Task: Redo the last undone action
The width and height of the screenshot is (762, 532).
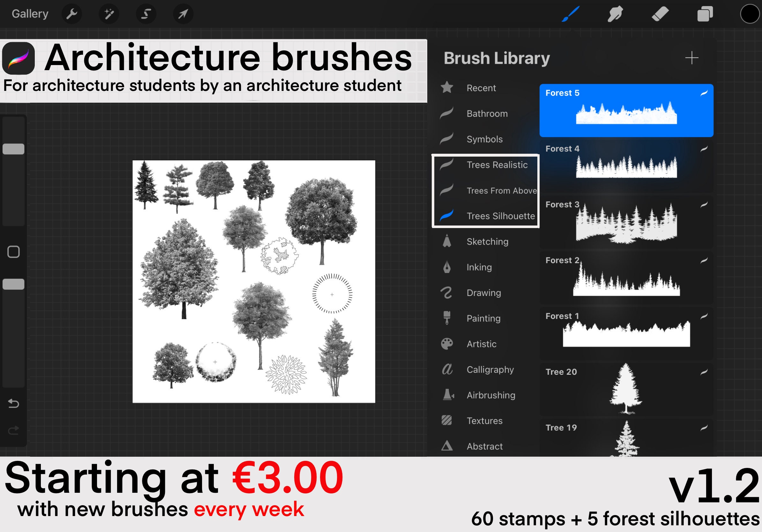Action: [13, 430]
